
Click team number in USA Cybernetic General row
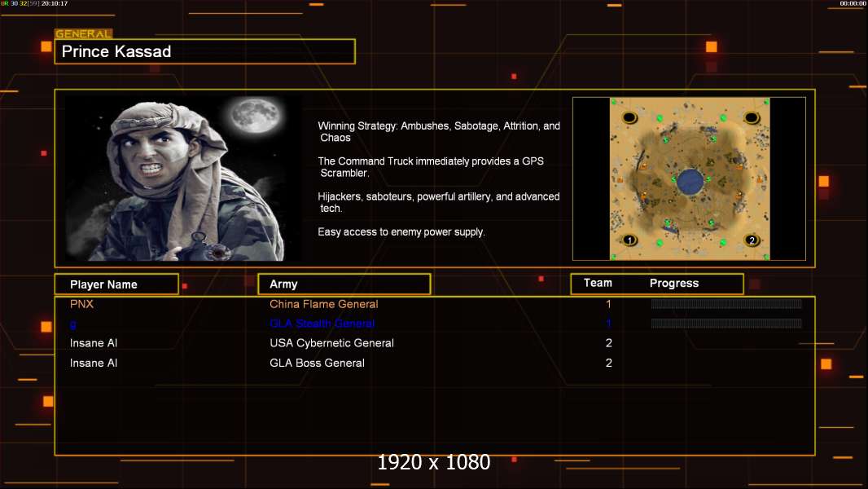click(x=608, y=343)
